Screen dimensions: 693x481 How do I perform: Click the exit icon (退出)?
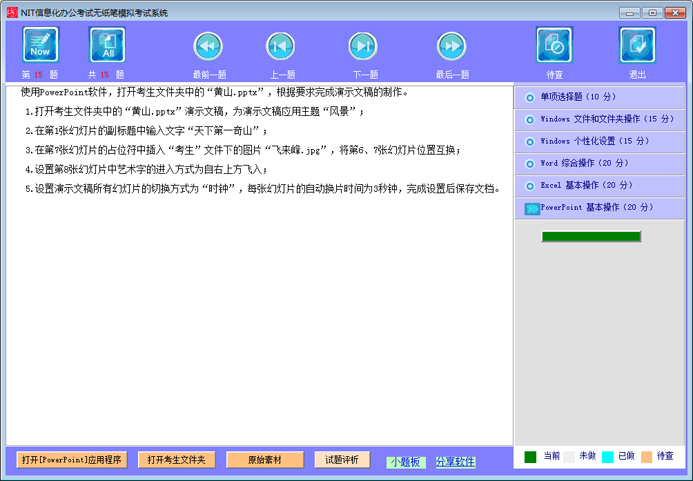[x=637, y=46]
